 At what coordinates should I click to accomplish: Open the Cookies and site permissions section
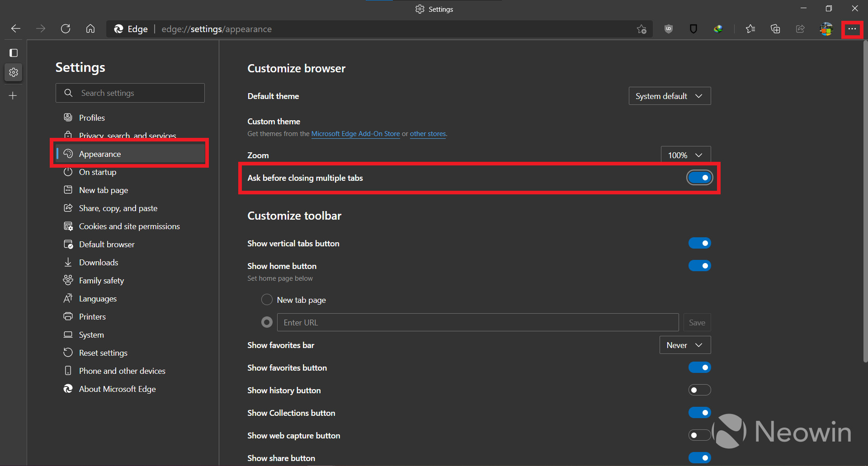[x=129, y=226]
